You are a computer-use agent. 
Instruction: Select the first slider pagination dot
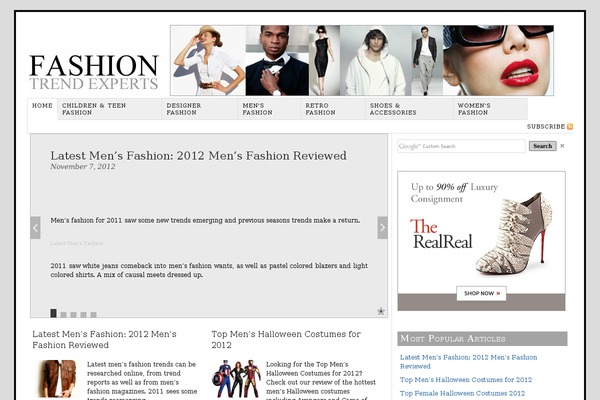(54, 313)
